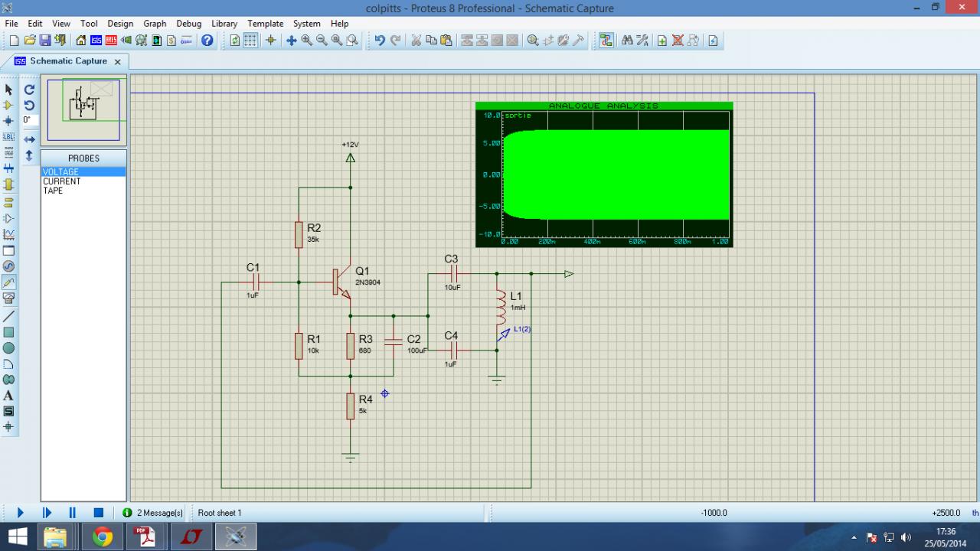Select the 2D Graphics Text tool
The height and width of the screenshot is (551, 980).
coord(8,396)
